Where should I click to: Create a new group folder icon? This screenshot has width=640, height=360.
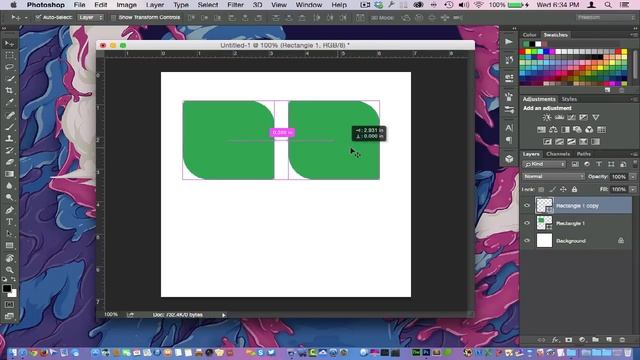tap(596, 340)
